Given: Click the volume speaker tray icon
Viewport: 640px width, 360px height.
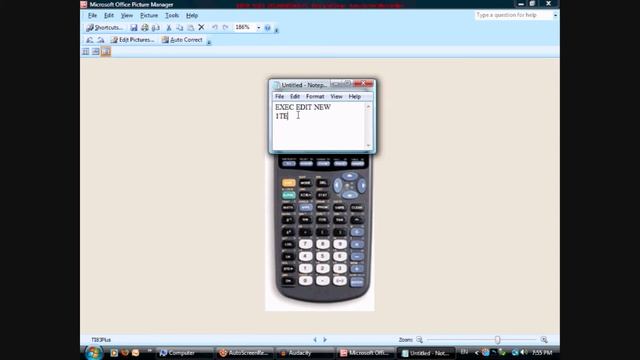Looking at the screenshot, I should coord(524,352).
